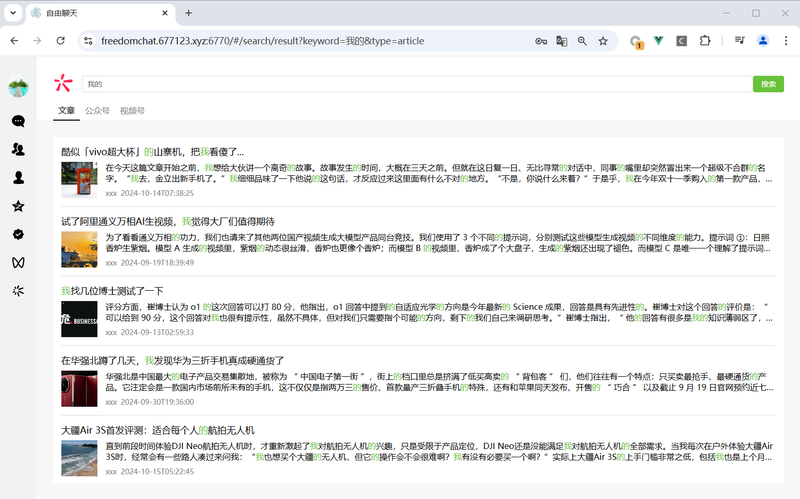Bookmark this page with the star icon

[603, 41]
